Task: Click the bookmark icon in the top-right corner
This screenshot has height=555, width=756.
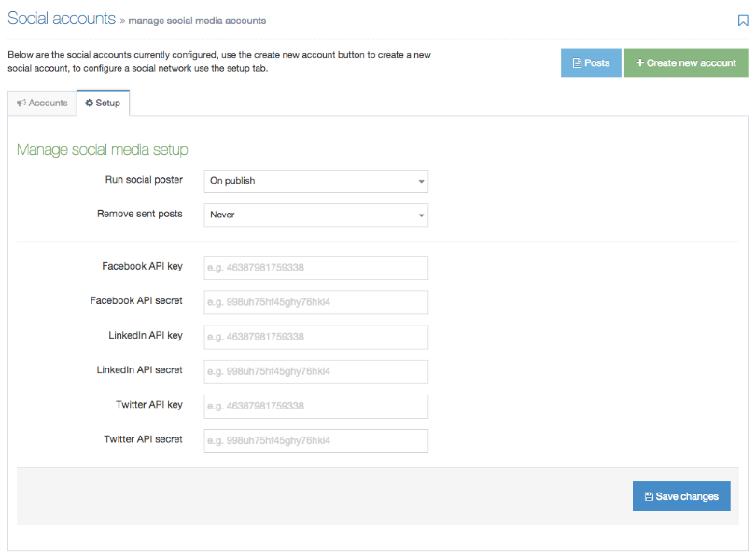Action: point(743,20)
